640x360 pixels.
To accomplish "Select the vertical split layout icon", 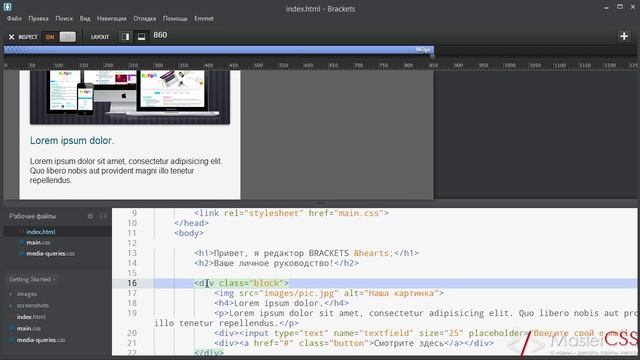I will [x=125, y=37].
